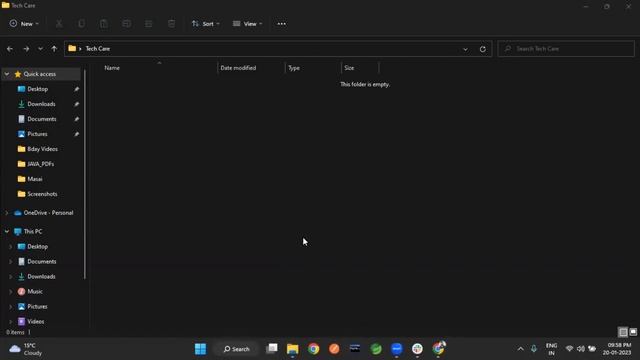Open the orange Postman taskbar icon
The height and width of the screenshot is (360, 640).
(334, 349)
